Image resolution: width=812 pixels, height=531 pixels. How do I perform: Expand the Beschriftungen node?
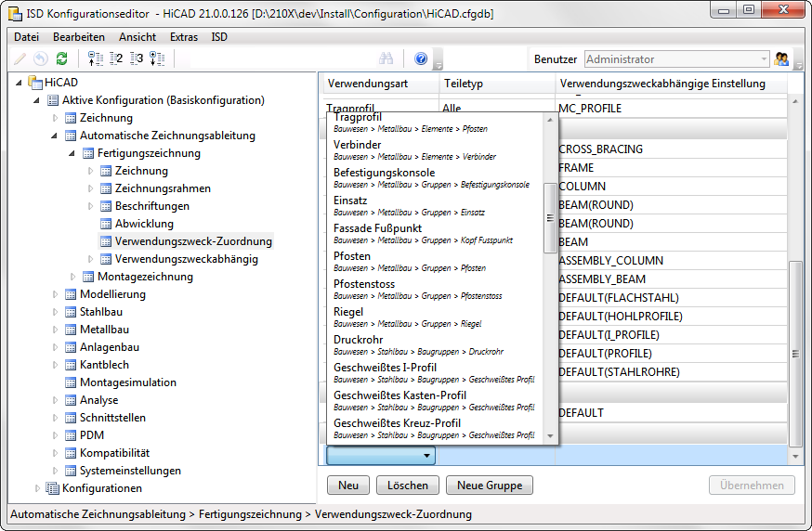click(90, 206)
